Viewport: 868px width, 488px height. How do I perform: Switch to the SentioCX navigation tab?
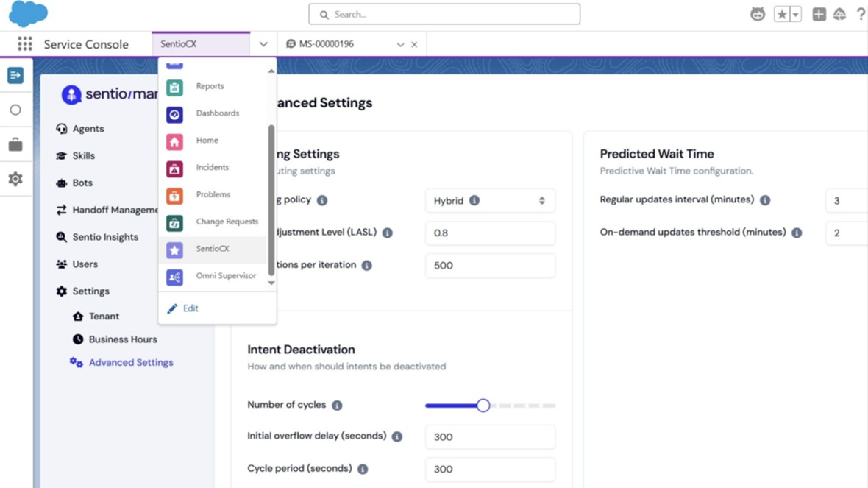(201, 43)
